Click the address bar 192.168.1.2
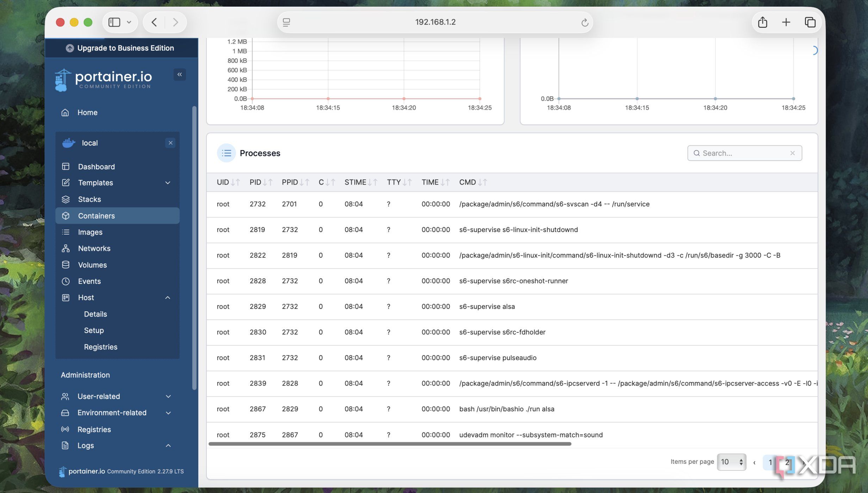Viewport: 868px width, 493px height. 435,22
